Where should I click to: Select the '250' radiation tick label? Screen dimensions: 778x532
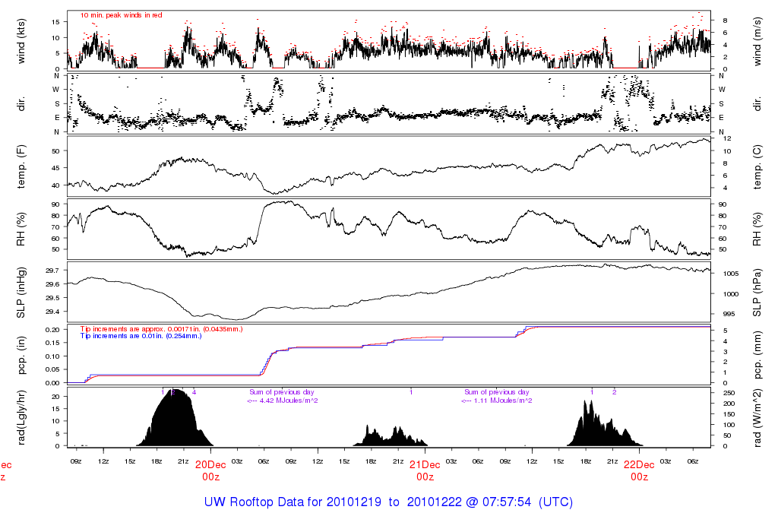coord(729,393)
